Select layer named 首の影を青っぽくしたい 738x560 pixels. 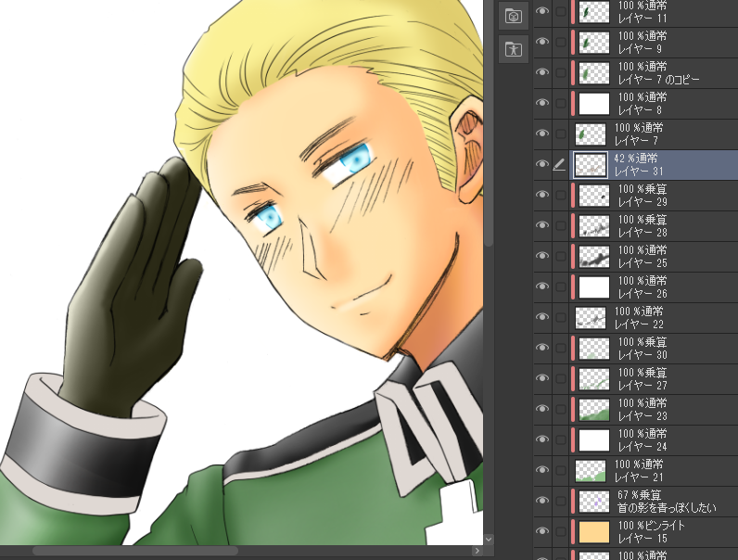tap(667, 507)
